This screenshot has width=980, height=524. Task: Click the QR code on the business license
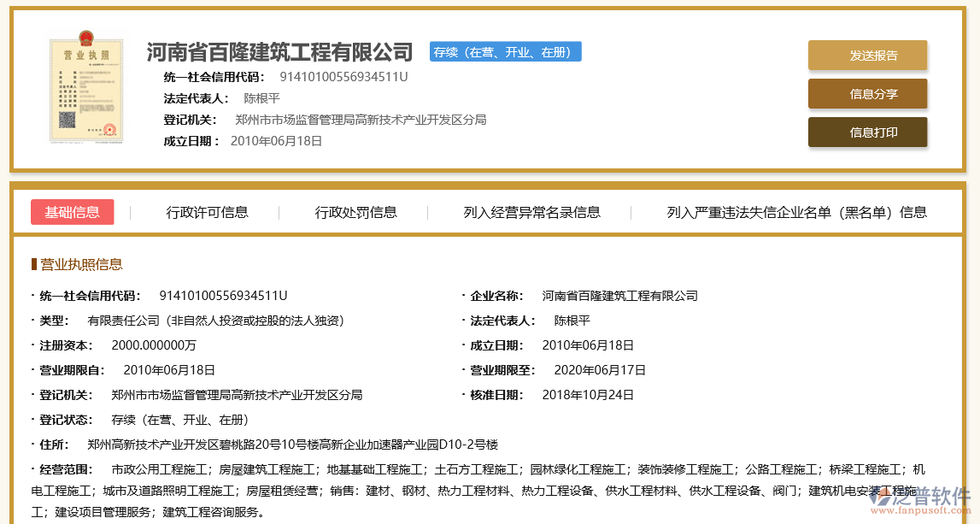pyautogui.click(x=67, y=118)
